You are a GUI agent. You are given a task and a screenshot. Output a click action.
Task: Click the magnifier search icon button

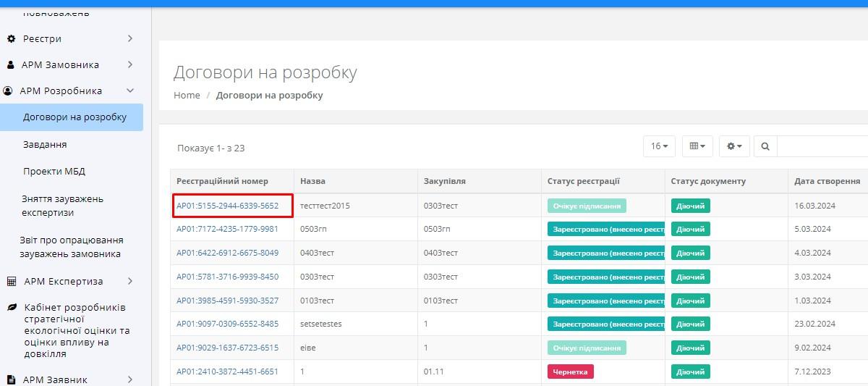coord(765,146)
